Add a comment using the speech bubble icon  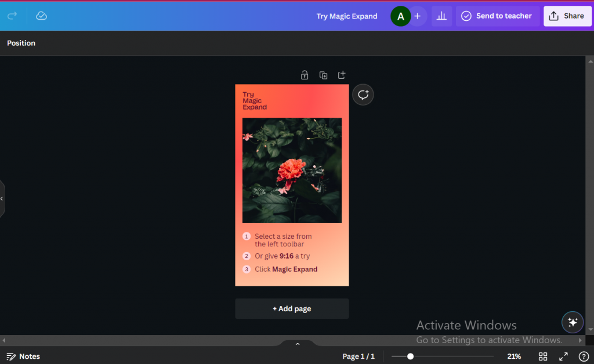tap(363, 94)
